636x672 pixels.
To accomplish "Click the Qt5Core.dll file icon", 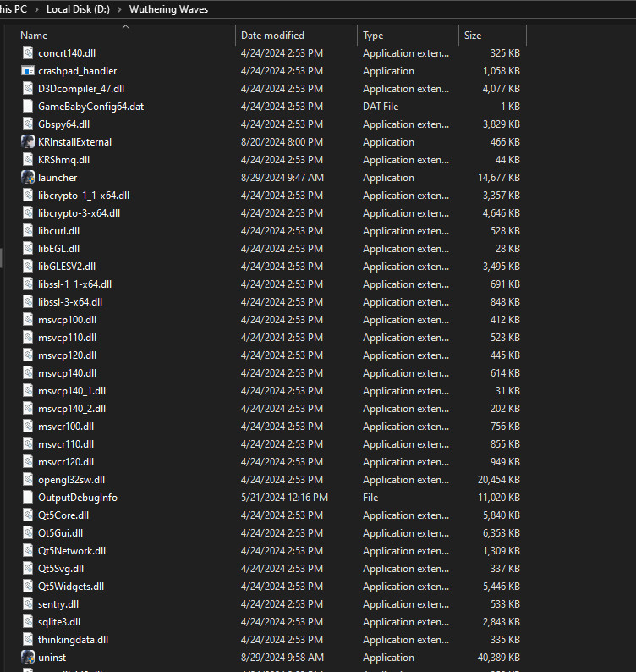I will pos(28,515).
